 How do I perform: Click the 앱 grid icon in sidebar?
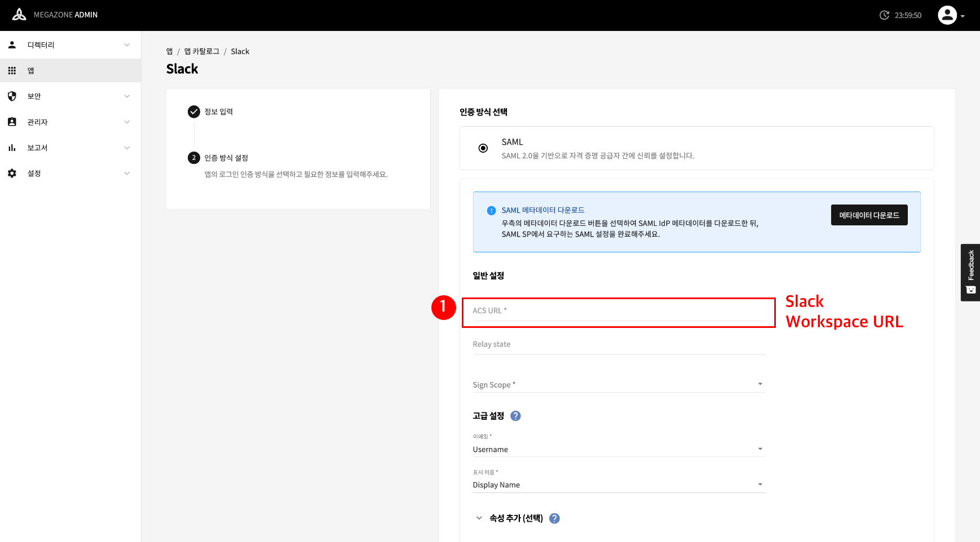12,70
